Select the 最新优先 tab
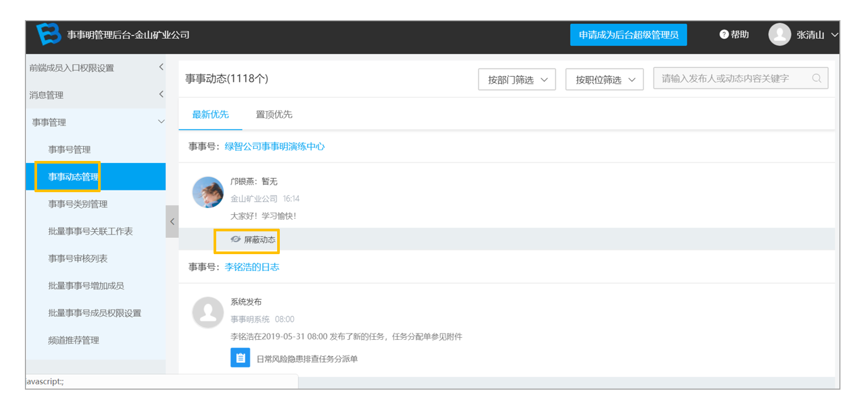This screenshot has width=868, height=405. (x=210, y=114)
